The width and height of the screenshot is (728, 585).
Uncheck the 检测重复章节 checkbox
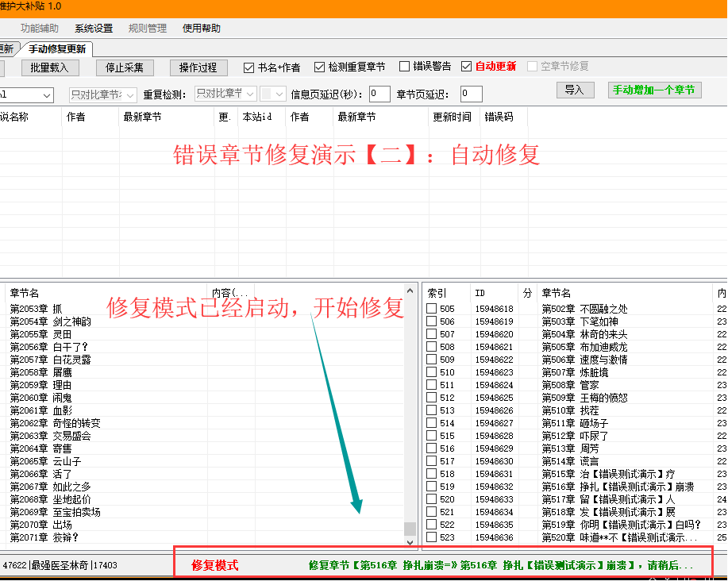click(x=320, y=67)
